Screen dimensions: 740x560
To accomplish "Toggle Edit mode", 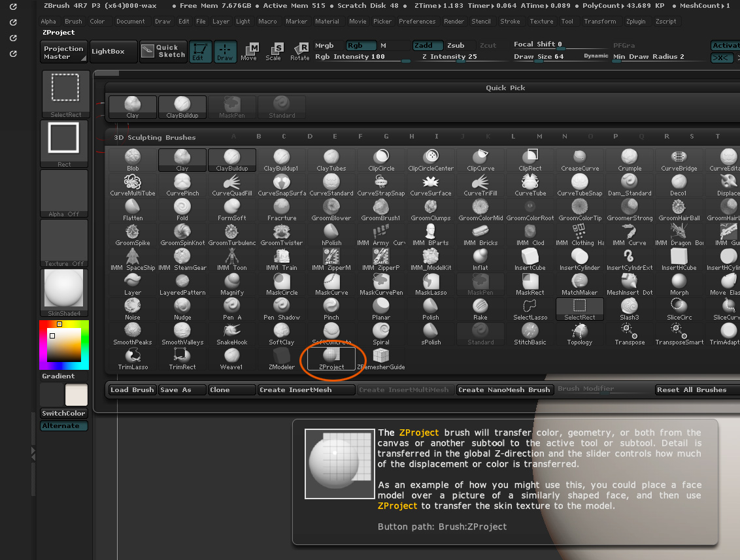I will point(201,52).
